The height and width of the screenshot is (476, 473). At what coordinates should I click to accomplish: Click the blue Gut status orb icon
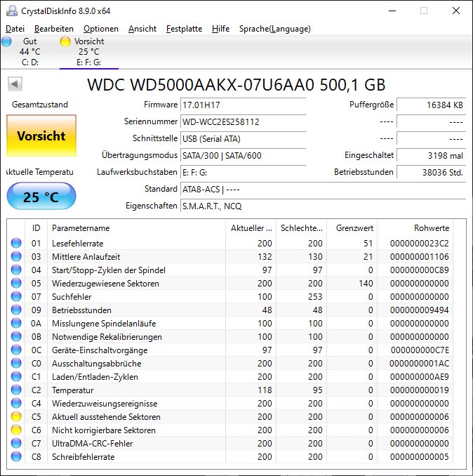(6, 41)
